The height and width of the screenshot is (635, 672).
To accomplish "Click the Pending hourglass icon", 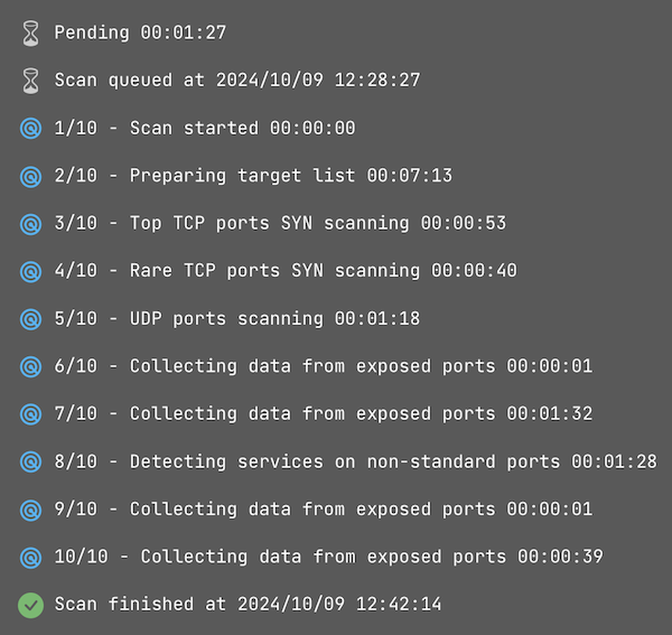I will (x=30, y=32).
